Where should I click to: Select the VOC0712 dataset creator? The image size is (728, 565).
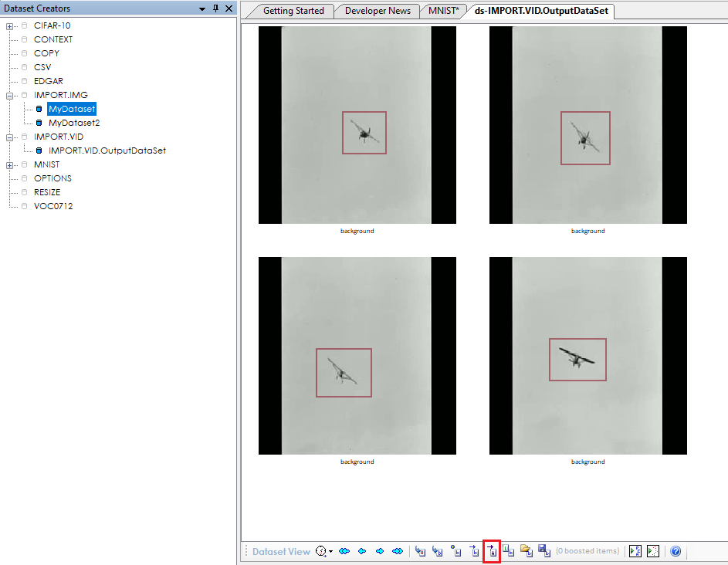point(53,207)
